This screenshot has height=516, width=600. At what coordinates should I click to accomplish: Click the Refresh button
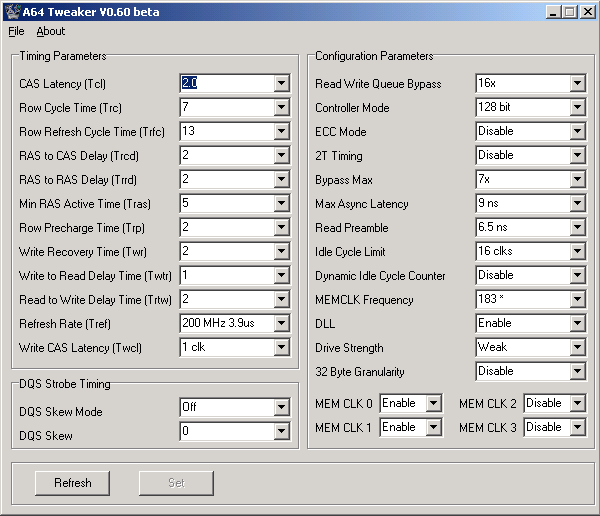[x=72, y=483]
